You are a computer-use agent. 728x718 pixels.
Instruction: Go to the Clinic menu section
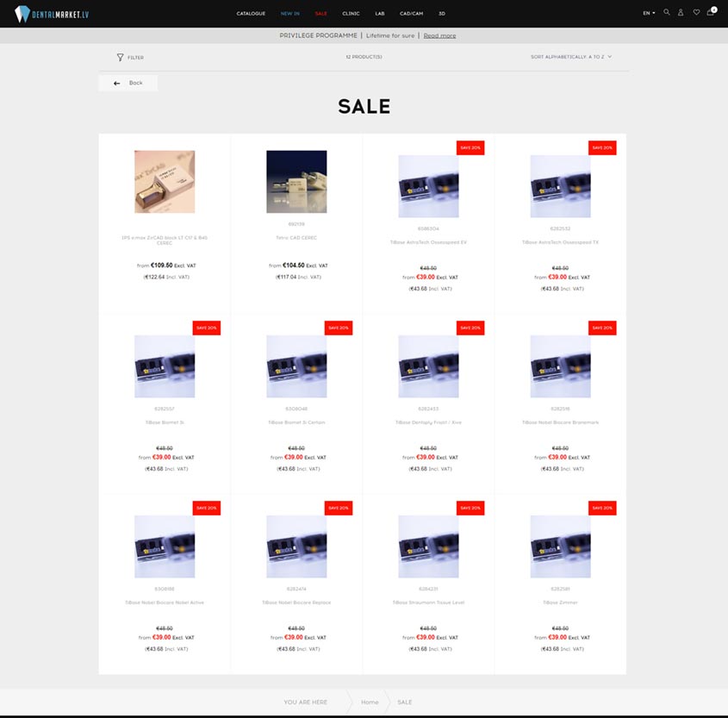(x=351, y=14)
